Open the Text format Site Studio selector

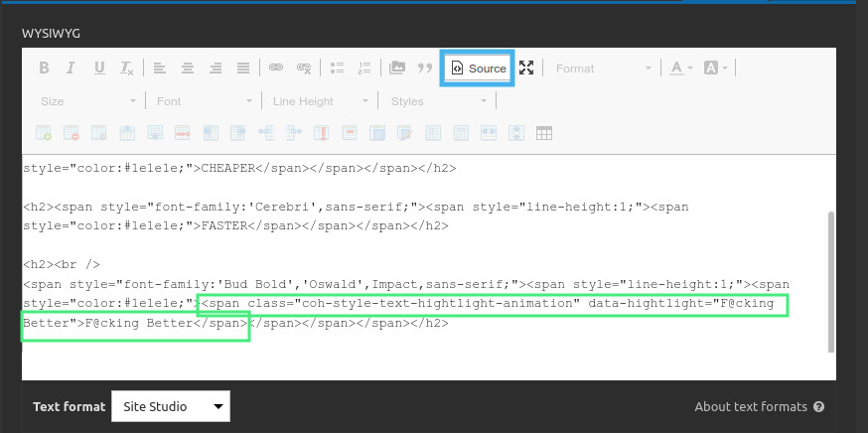[x=171, y=406]
